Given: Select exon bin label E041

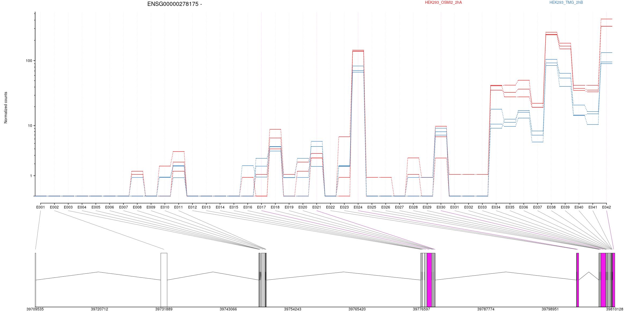Looking at the screenshot, I should [x=593, y=207].
